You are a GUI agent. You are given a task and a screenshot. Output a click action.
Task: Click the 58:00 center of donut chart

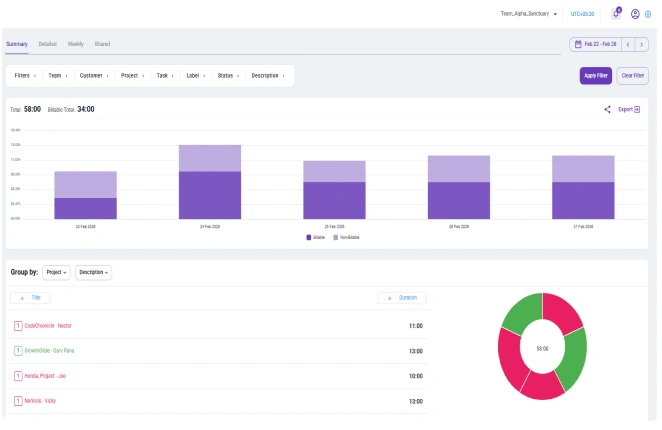click(542, 348)
